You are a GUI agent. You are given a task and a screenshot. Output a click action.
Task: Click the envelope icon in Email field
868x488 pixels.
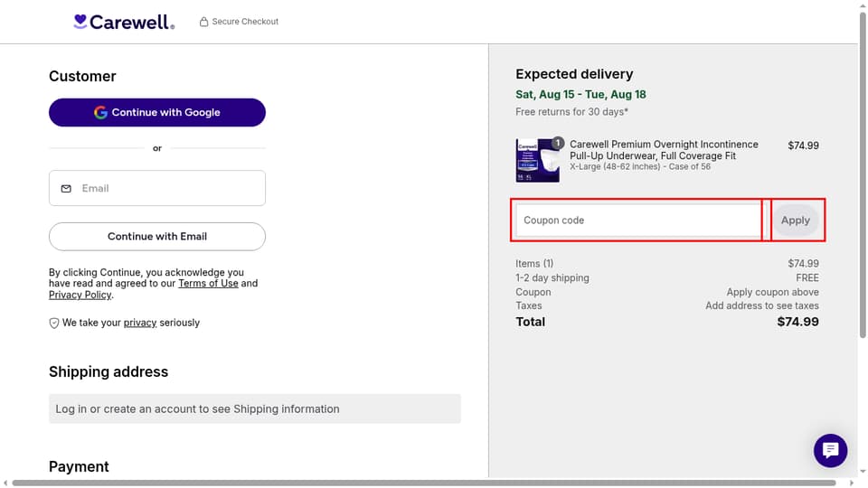[66, 189]
